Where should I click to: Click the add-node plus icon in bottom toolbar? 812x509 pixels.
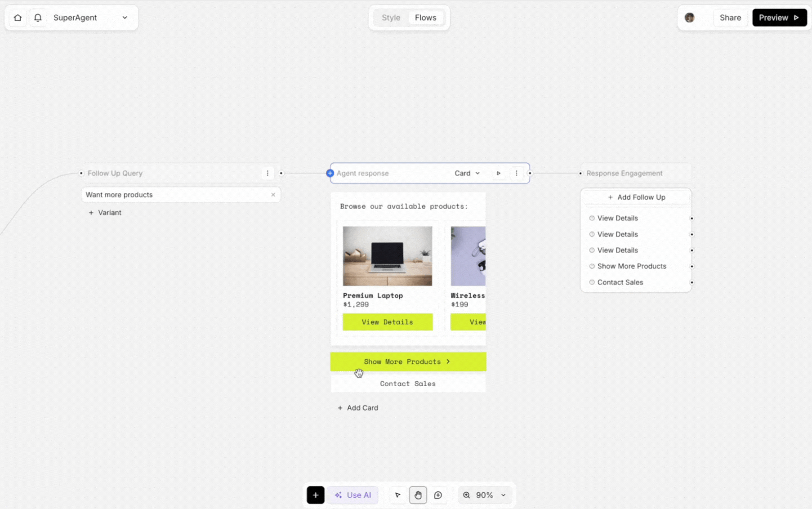438,495
